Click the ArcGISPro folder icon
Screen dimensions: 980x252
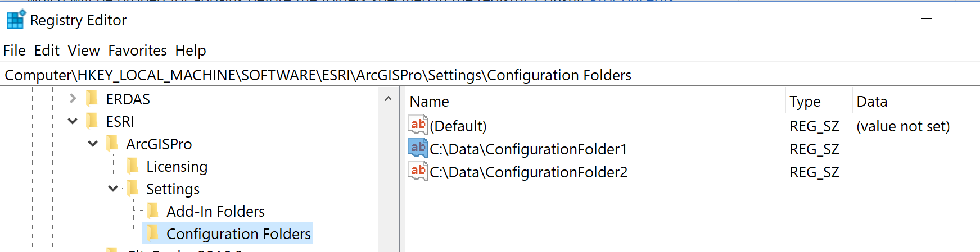point(113,144)
